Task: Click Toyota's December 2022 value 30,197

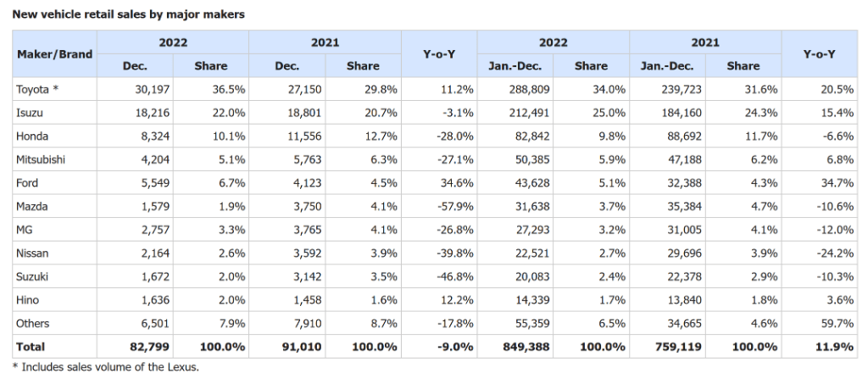Action: pyautogui.click(x=152, y=89)
